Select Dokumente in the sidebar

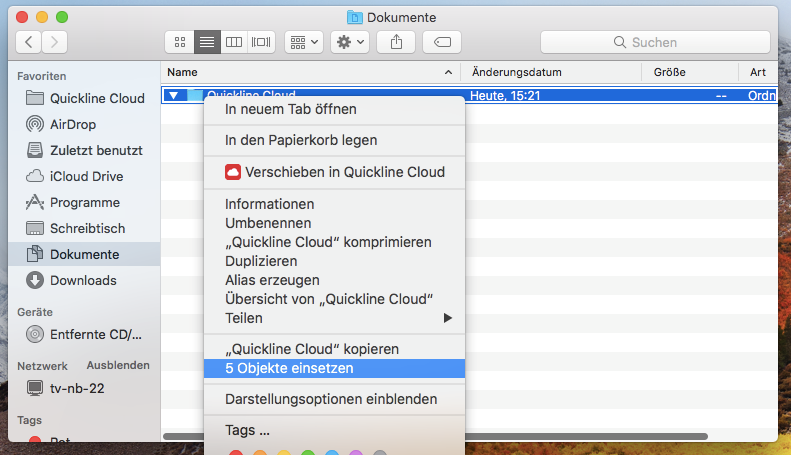click(85, 254)
